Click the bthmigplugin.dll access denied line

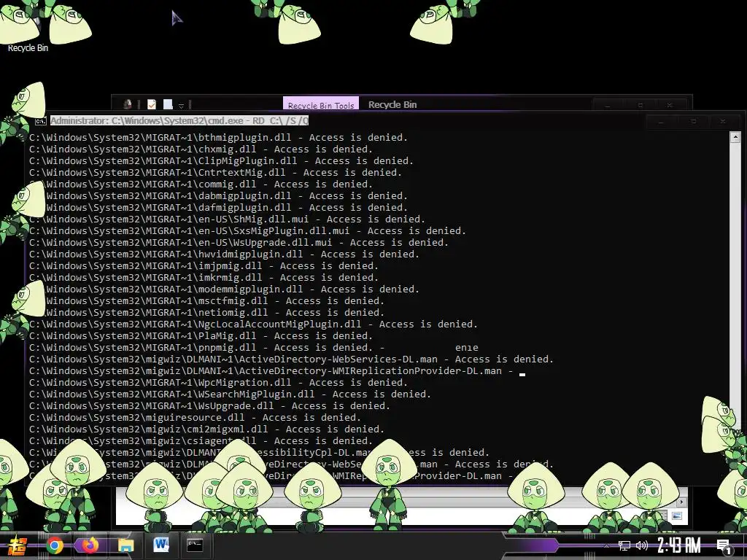pos(218,138)
